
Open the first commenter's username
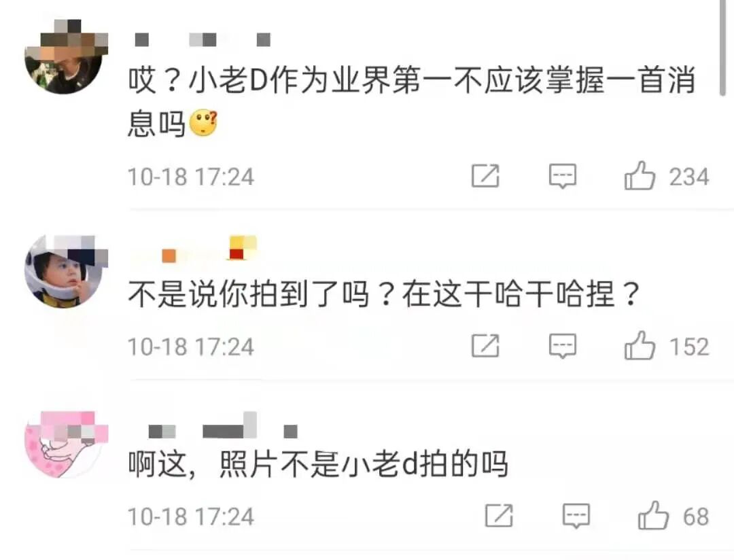(x=203, y=40)
